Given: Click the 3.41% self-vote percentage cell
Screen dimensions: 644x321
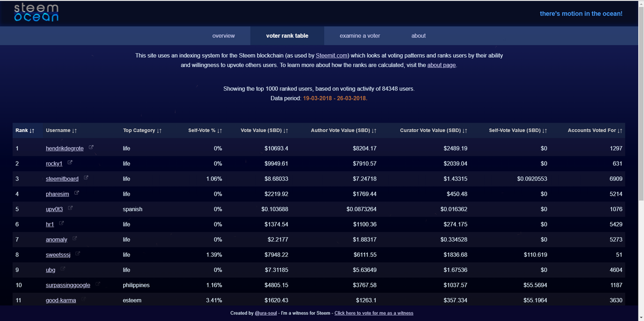Looking at the screenshot, I should pos(214,300).
